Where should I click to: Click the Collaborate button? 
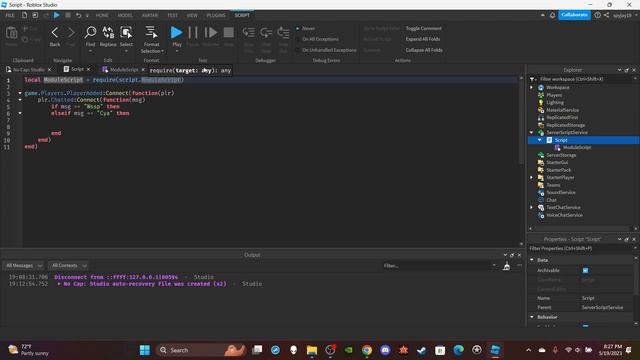(574, 15)
